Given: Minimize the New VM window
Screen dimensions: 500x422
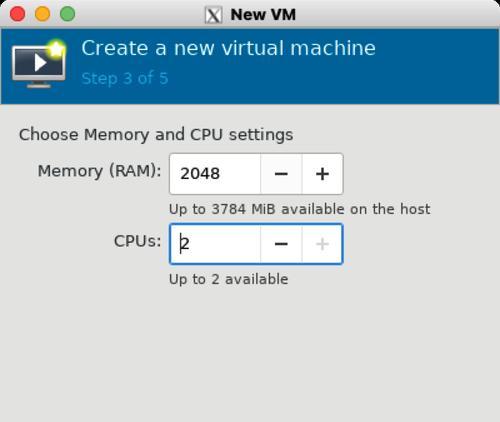Looking at the screenshot, I should pos(42,14).
